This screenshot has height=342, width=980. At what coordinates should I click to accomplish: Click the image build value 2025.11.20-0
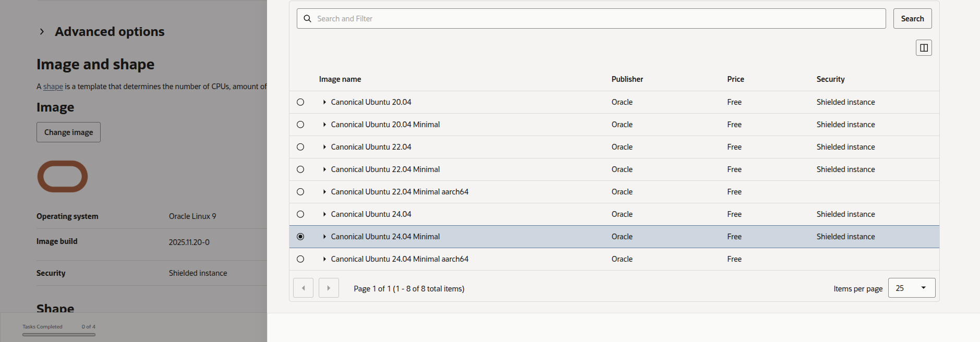[x=189, y=242]
